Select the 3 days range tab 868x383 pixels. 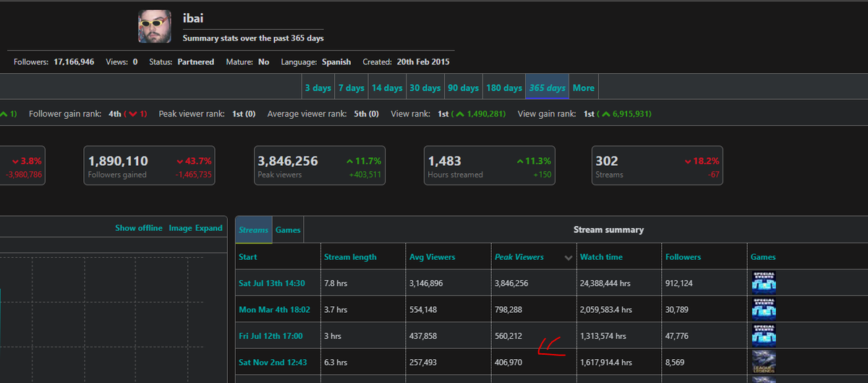(x=318, y=88)
